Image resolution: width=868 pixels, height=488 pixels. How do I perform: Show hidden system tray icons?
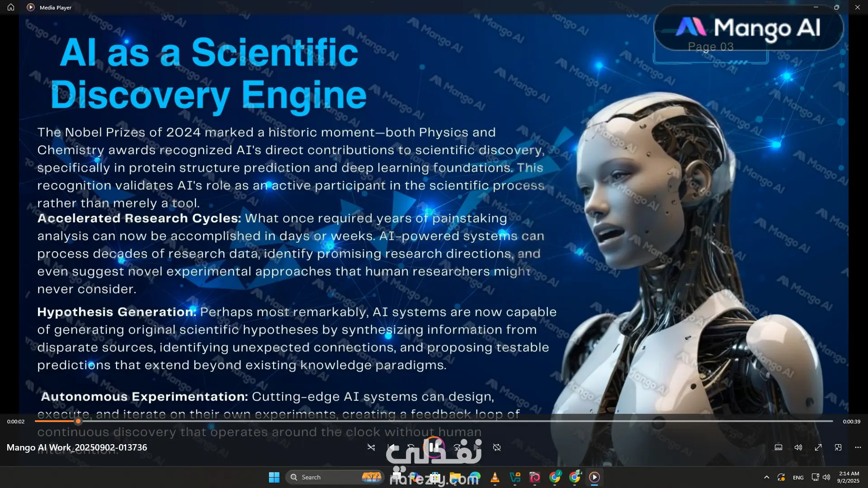point(766,477)
